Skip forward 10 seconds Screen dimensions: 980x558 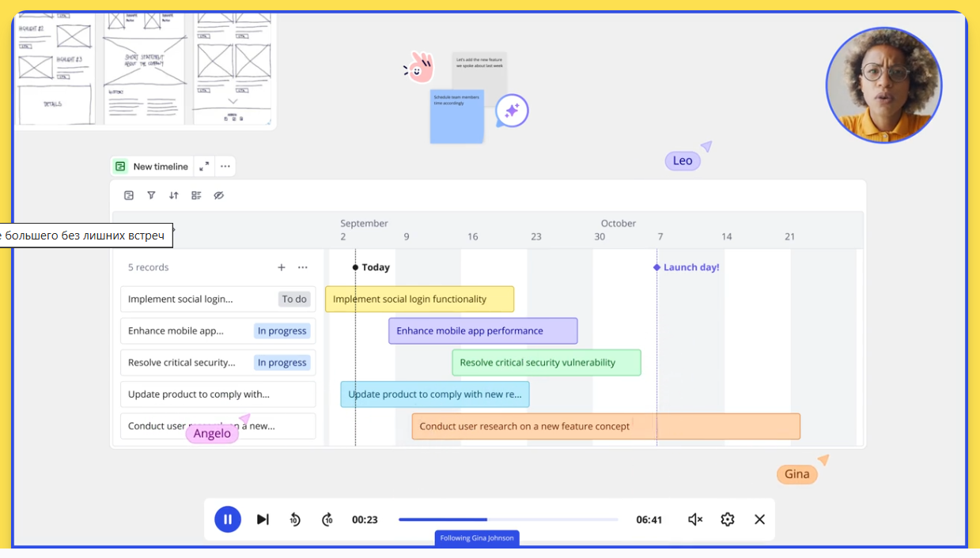pos(327,519)
